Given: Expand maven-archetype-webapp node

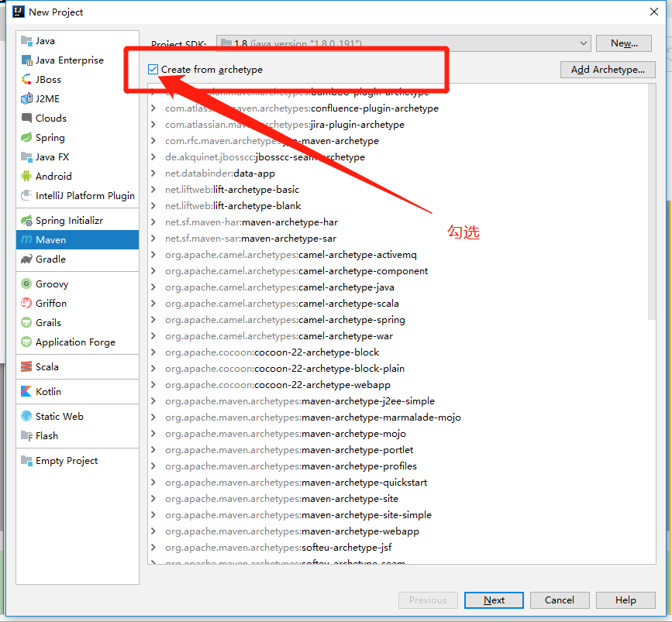Looking at the screenshot, I should [153, 531].
